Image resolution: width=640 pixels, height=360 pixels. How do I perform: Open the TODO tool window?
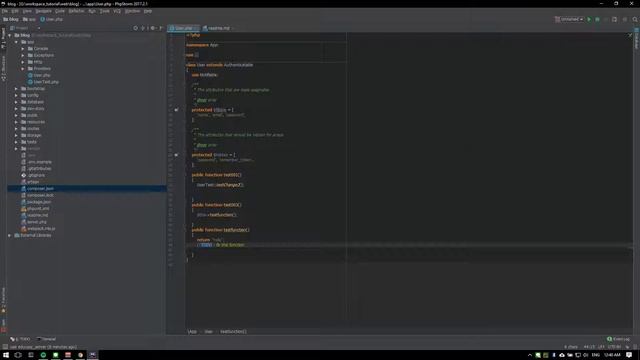click(20, 339)
